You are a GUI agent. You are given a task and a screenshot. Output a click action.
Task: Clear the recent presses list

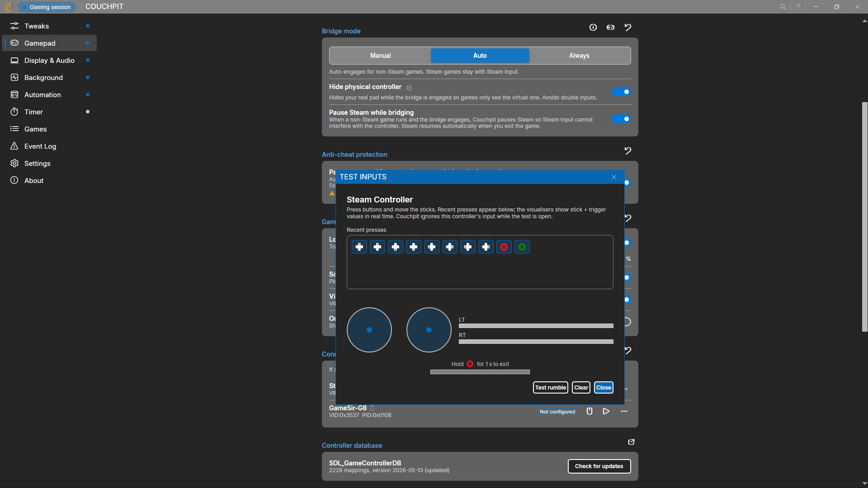point(581,388)
